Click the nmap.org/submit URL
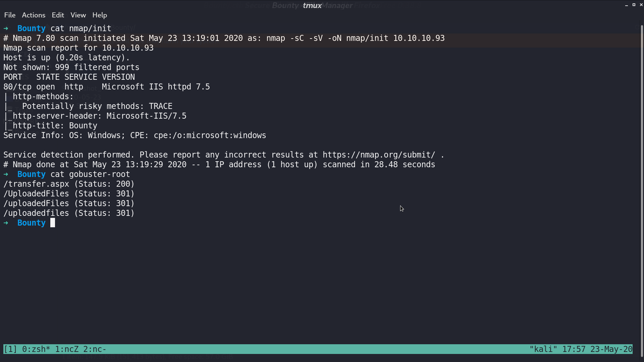The height and width of the screenshot is (362, 644). point(379,155)
